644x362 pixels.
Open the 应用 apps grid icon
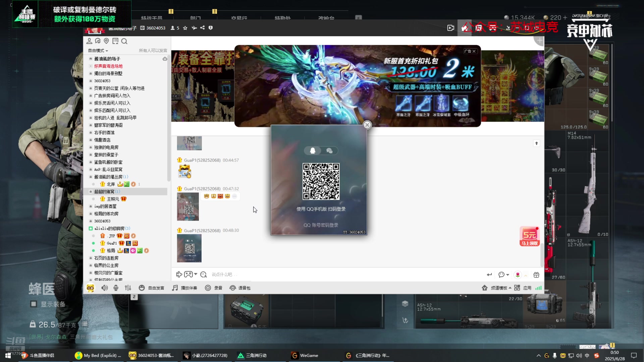coord(517,288)
